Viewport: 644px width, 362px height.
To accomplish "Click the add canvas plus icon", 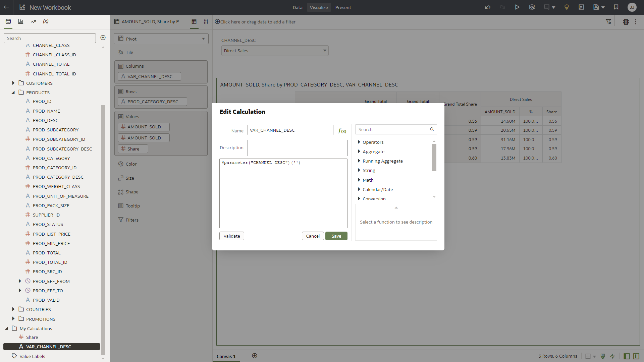I will (255, 356).
